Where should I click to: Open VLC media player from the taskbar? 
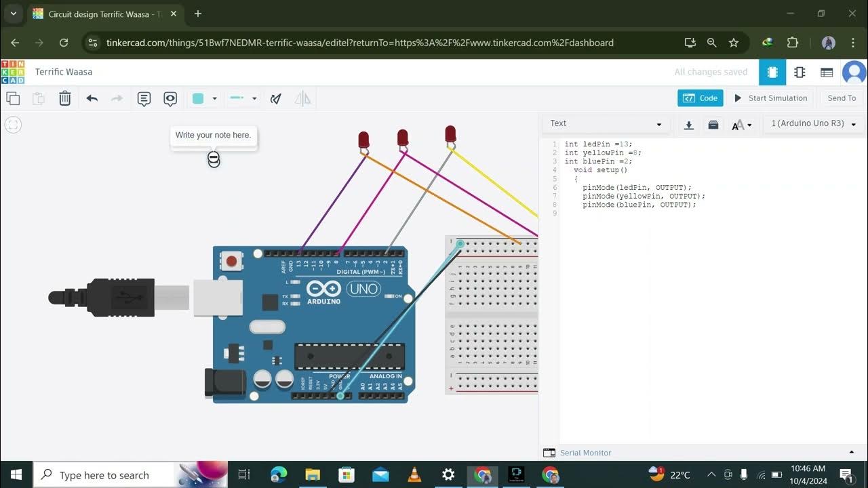pos(414,474)
